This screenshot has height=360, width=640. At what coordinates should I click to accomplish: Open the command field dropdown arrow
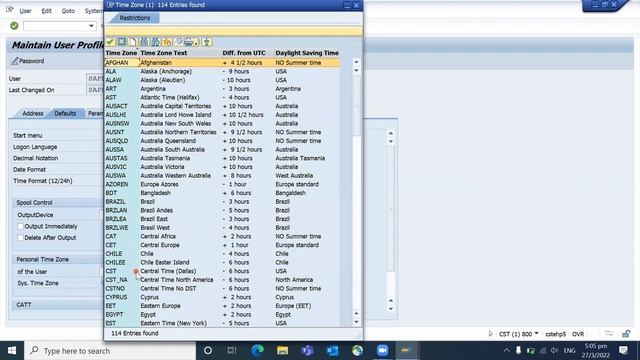pyautogui.click(x=91, y=26)
